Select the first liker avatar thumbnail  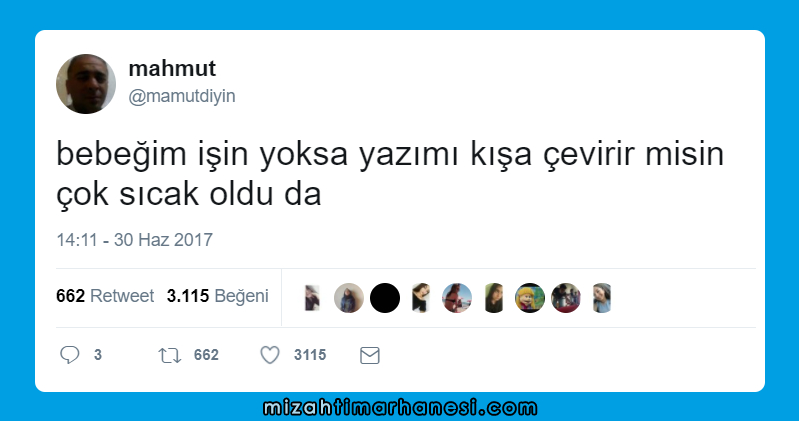tap(312, 298)
